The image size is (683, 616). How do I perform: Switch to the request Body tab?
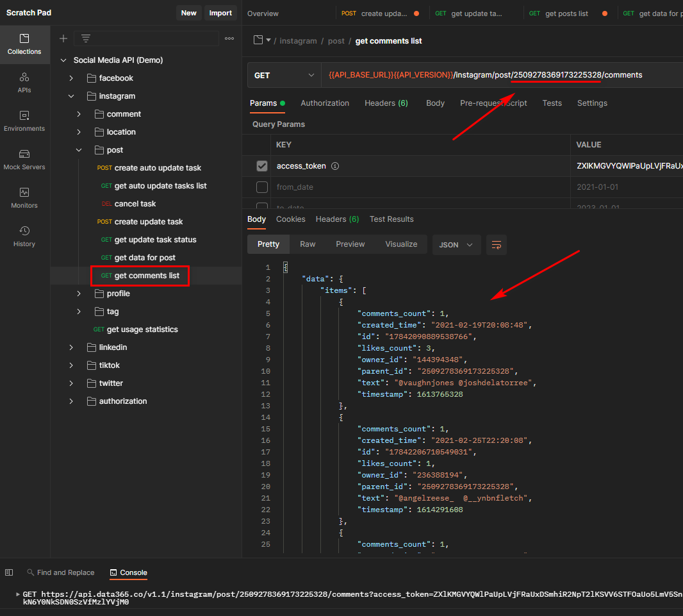[x=434, y=103]
